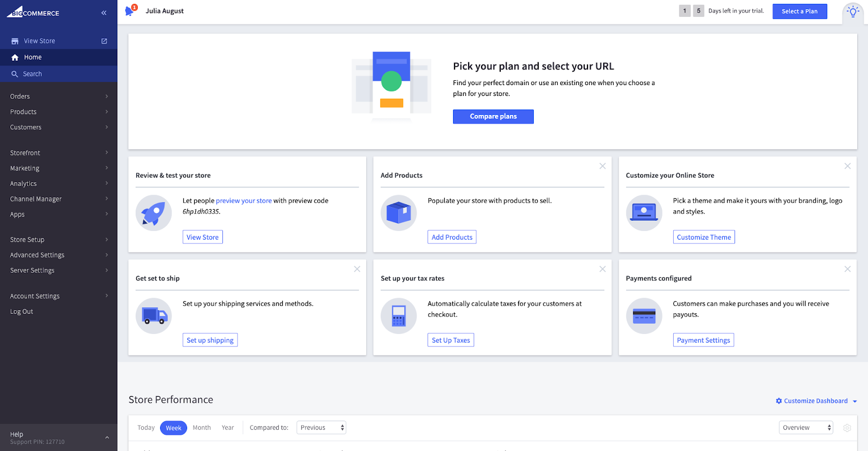Viewport: 868px width, 451px height.
Task: Click the Home house icon
Action: tap(15, 57)
